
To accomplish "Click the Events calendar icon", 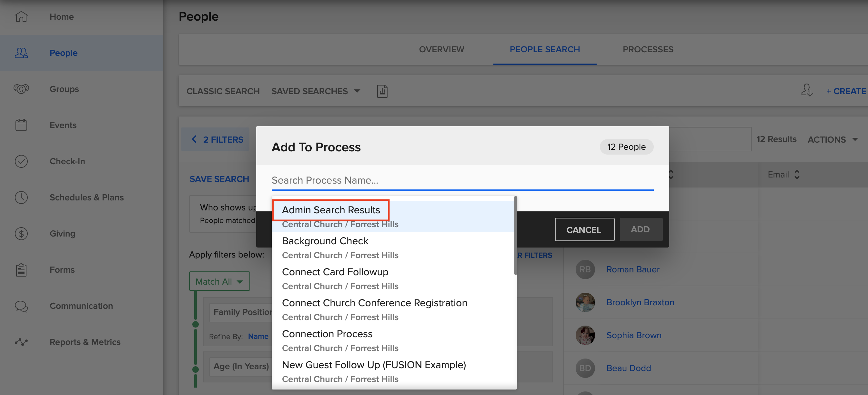I will [21, 125].
